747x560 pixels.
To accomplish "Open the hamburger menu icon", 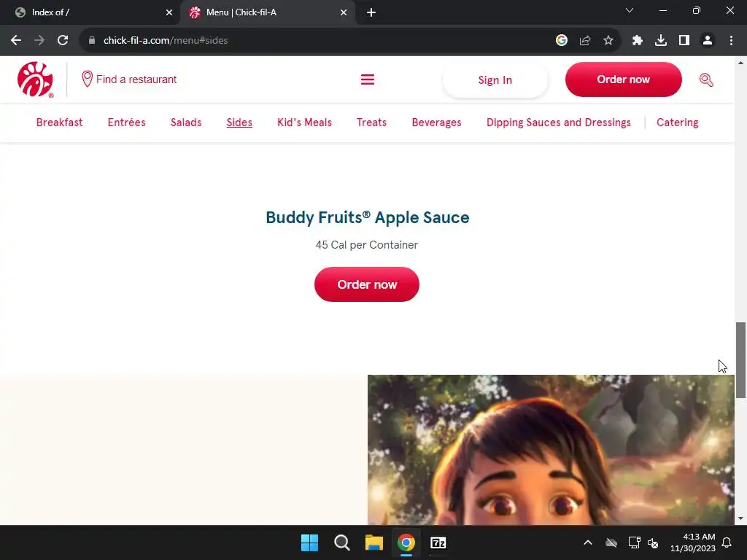I will tap(368, 79).
